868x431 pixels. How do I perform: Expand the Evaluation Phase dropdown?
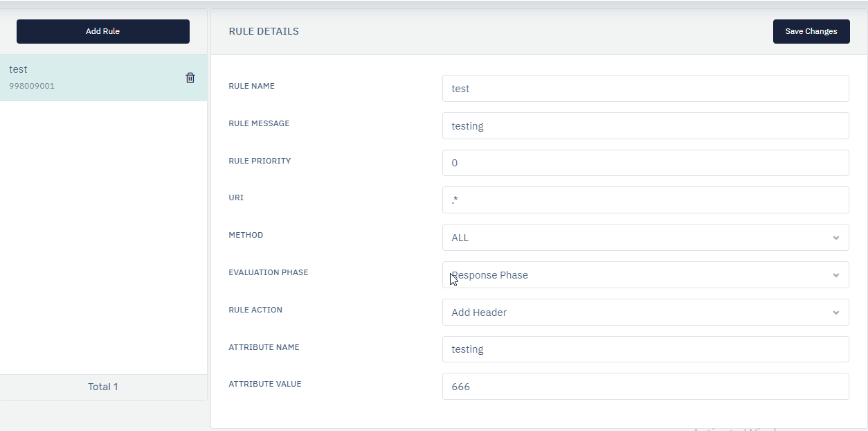point(646,274)
